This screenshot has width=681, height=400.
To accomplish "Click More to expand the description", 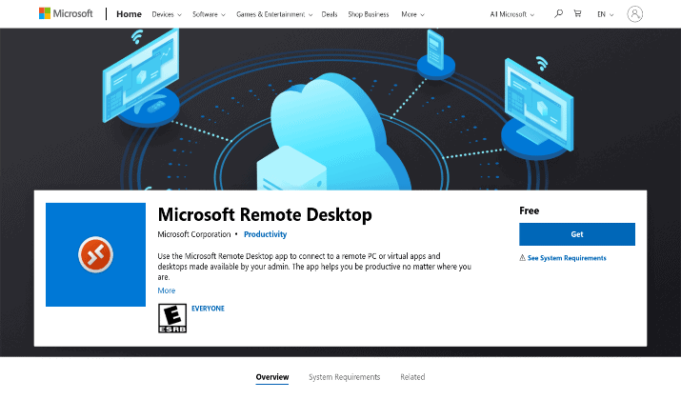I will point(166,291).
